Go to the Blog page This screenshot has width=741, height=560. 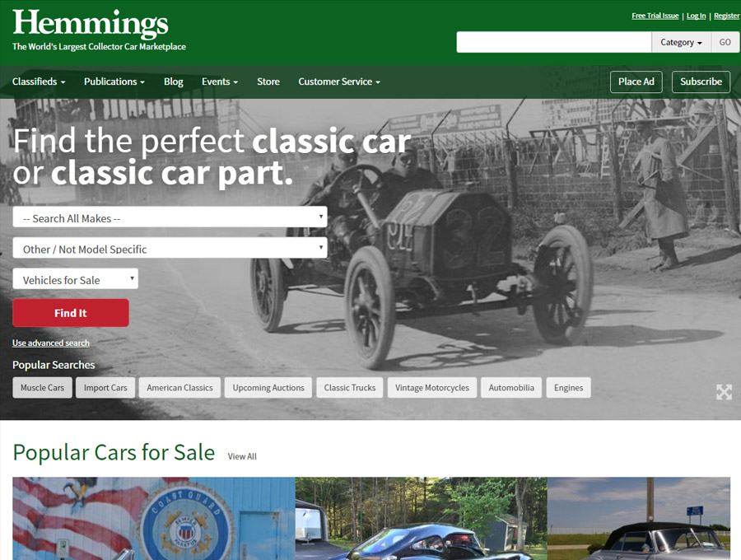(x=174, y=82)
